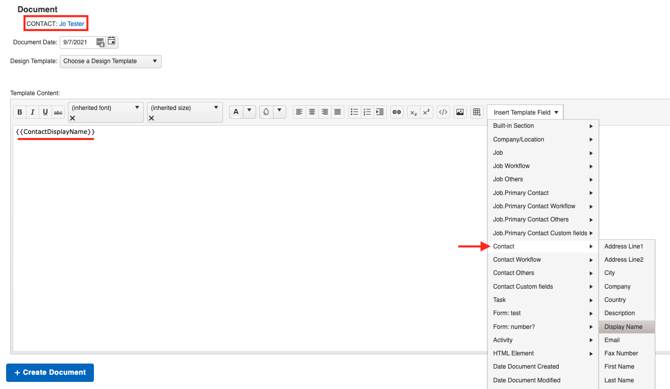Align text left
The image size is (670, 389).
point(299,112)
